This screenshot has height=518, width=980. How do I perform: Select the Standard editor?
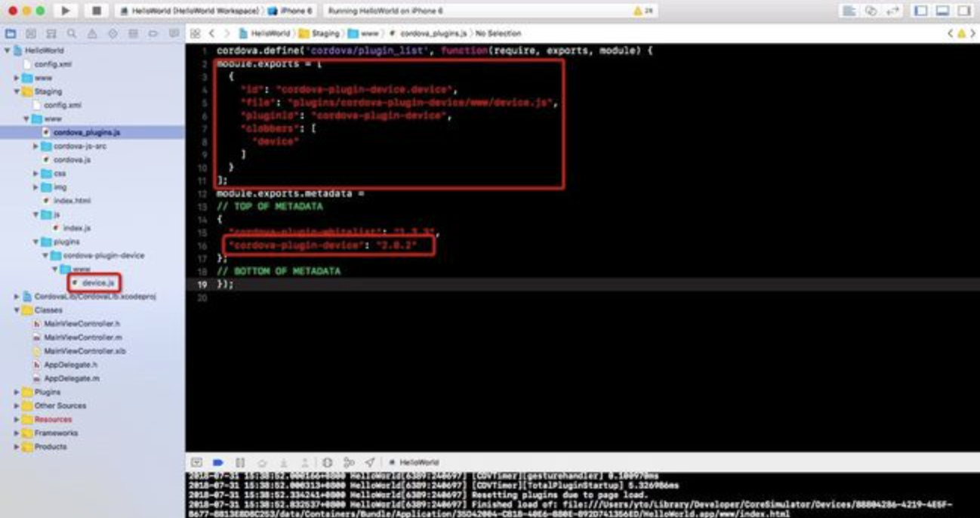tap(849, 11)
